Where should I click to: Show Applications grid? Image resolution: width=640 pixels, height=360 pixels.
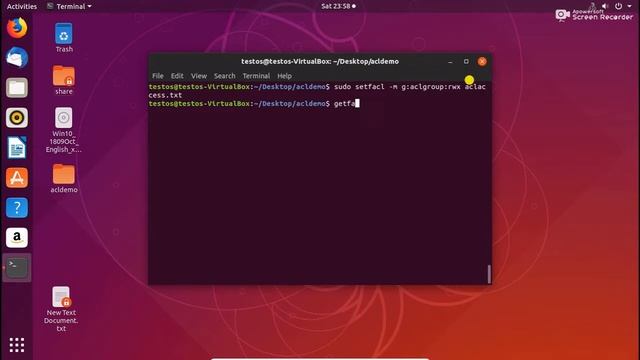point(17,345)
